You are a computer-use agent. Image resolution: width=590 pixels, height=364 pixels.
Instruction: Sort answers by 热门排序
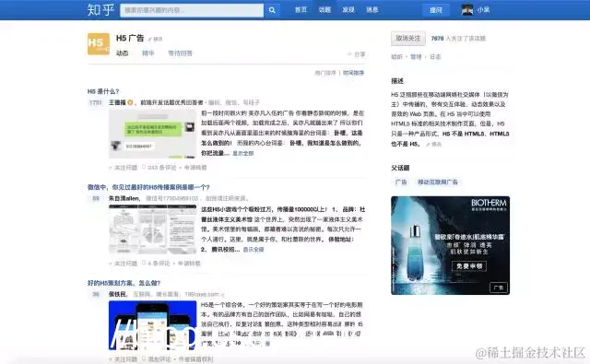[x=325, y=73]
